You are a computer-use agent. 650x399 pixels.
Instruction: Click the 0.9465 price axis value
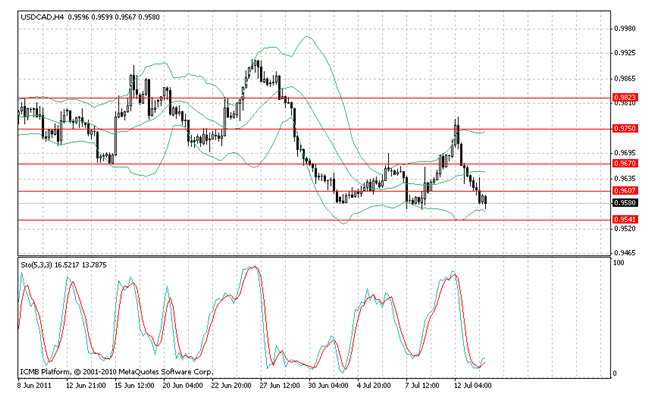(625, 252)
